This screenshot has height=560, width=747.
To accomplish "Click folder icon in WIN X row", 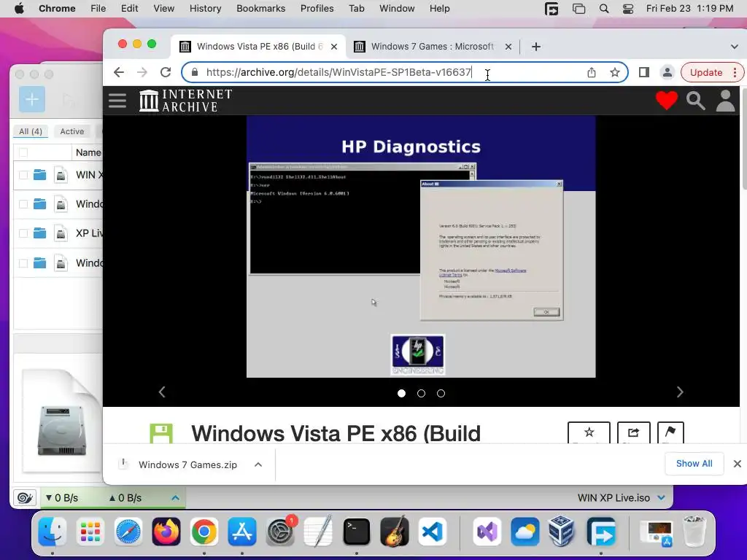I will [40, 175].
